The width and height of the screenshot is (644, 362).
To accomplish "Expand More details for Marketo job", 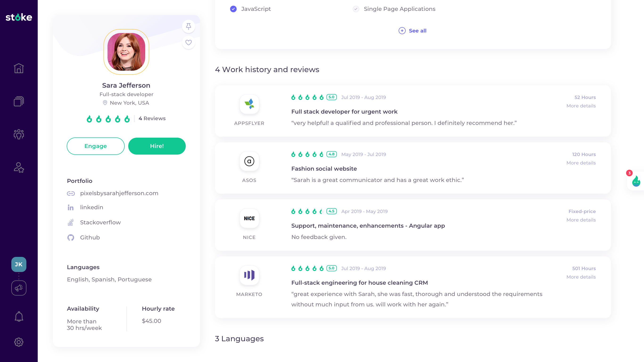I will pyautogui.click(x=581, y=277).
